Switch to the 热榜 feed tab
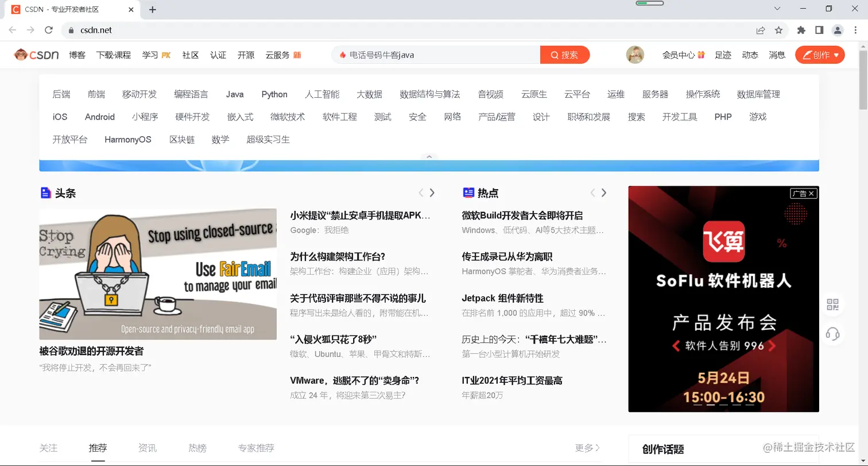 point(197,448)
